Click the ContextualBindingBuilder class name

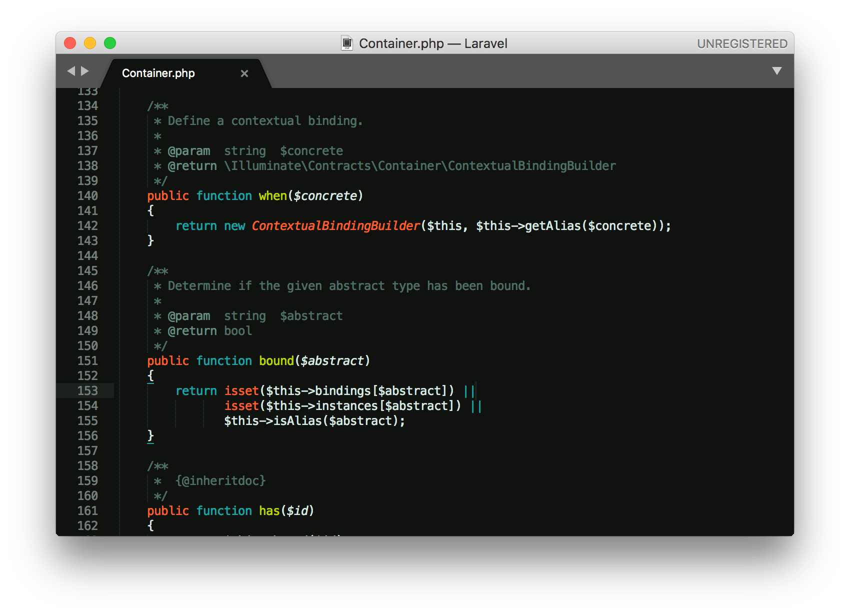(335, 225)
